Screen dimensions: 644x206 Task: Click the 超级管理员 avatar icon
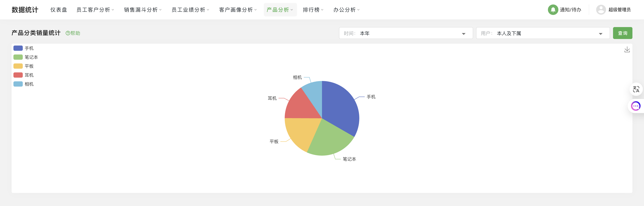point(601,10)
